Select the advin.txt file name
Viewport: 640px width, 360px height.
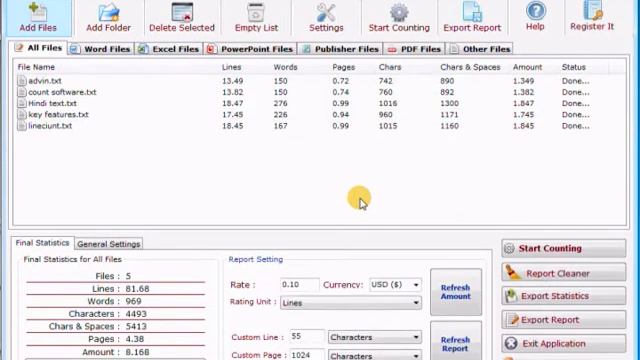[45, 81]
